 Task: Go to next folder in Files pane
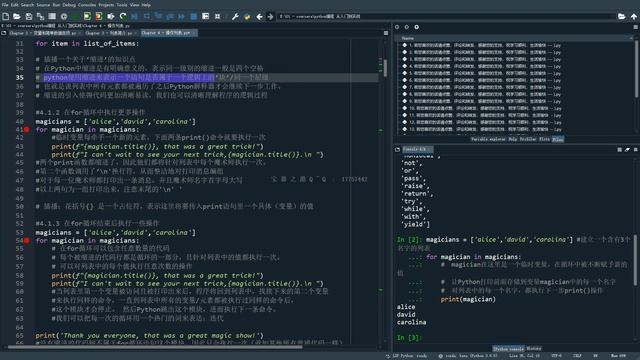pos(407,27)
